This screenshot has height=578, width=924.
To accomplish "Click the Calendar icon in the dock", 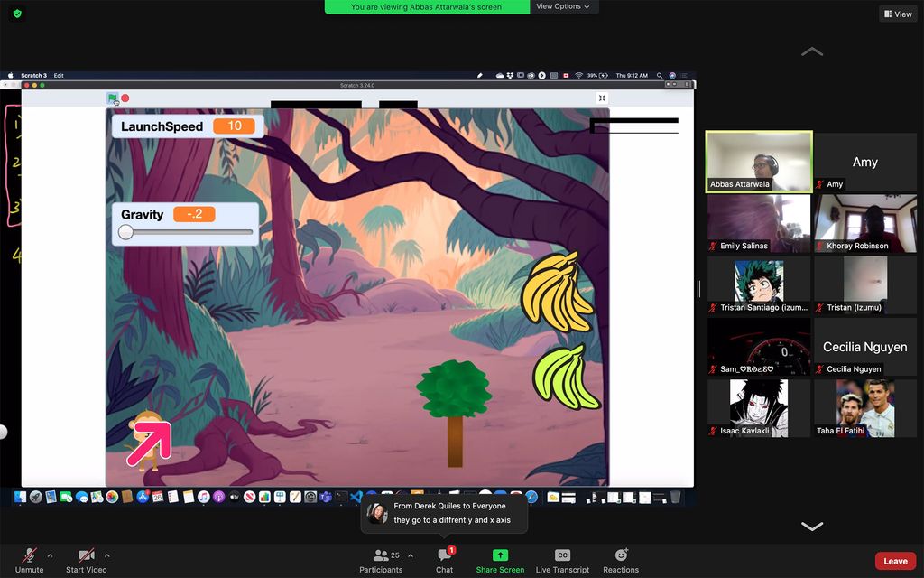I will [x=158, y=498].
